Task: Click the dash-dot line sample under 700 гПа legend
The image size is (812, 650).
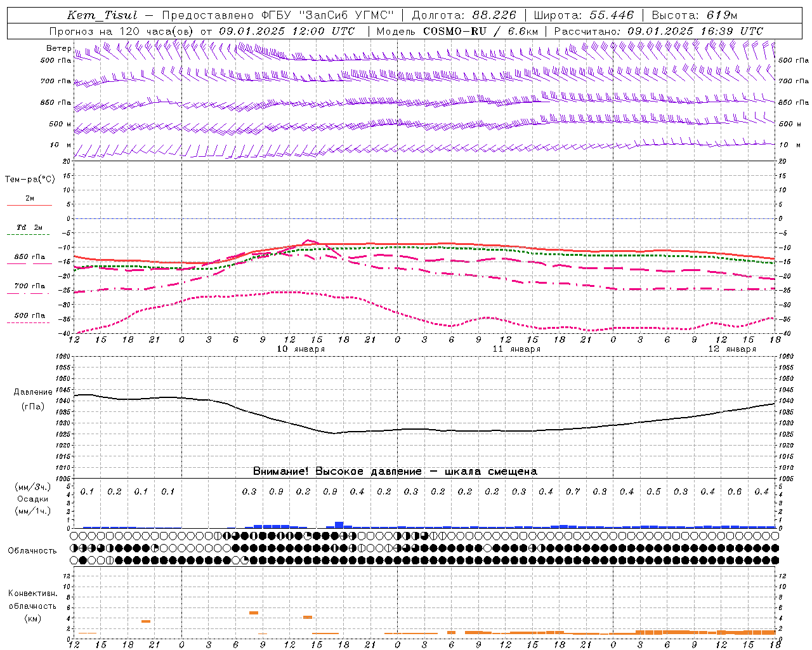Action: click(29, 294)
